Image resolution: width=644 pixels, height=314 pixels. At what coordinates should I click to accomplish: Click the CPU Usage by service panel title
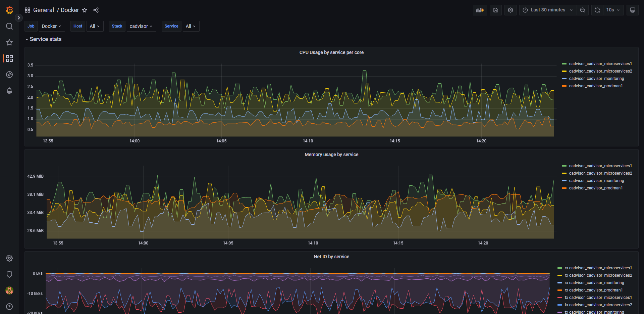[331, 52]
